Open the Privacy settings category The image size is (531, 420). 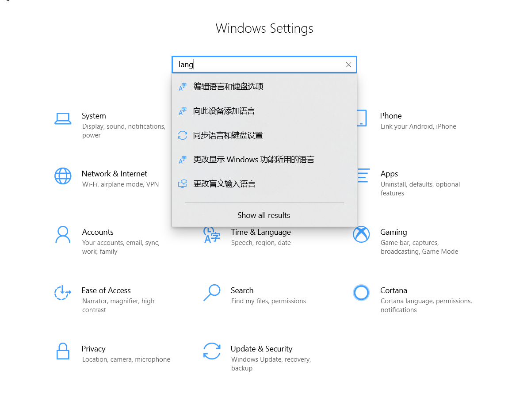[x=94, y=349]
